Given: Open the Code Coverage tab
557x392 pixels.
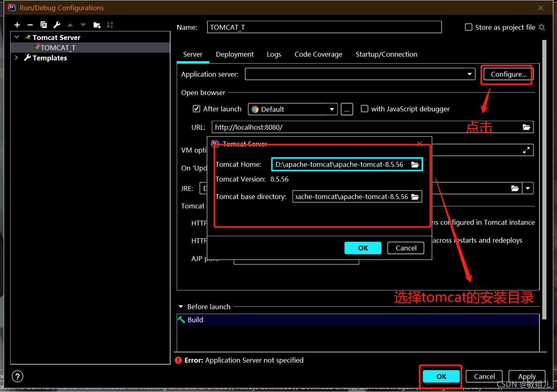Looking at the screenshot, I should 318,54.
